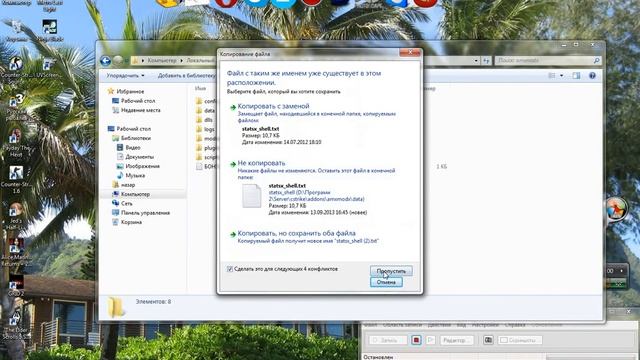Screen dimensions: 640x360
Task: Open "Настройки" menu in recorder window
Action: pyautogui.click(x=485, y=325)
